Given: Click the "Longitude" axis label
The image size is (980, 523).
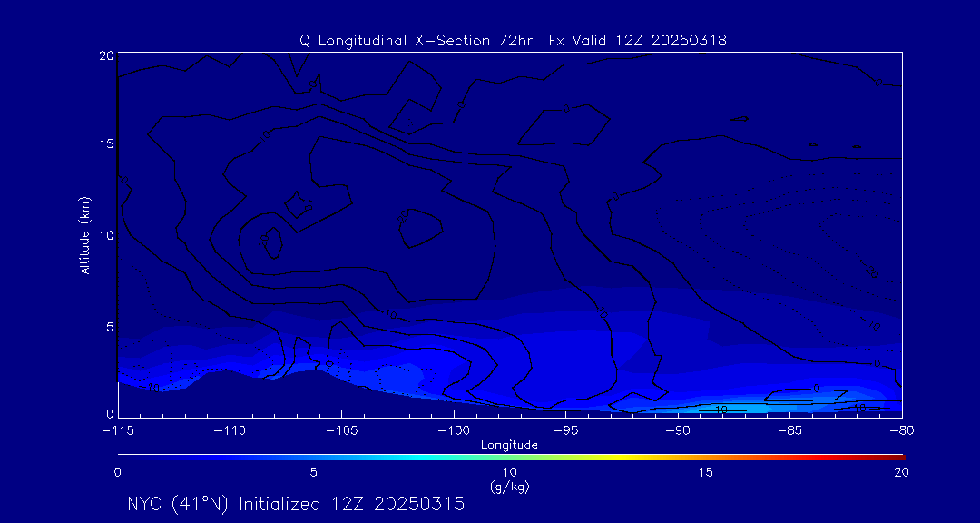Looking at the screenshot, I should tap(509, 446).
